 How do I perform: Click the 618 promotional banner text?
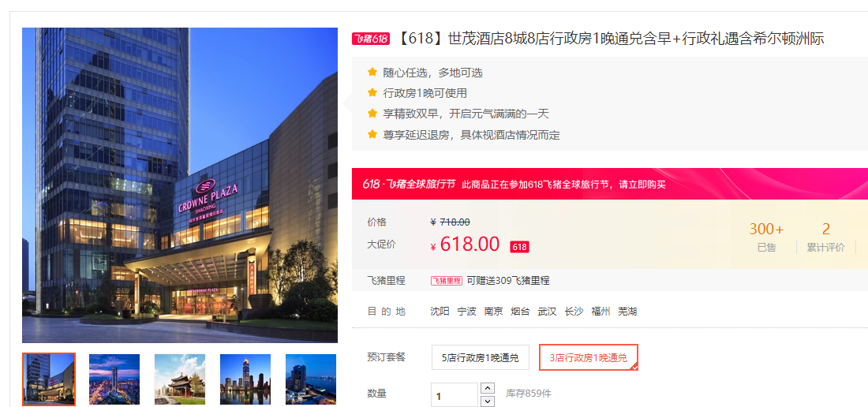pyautogui.click(x=563, y=184)
